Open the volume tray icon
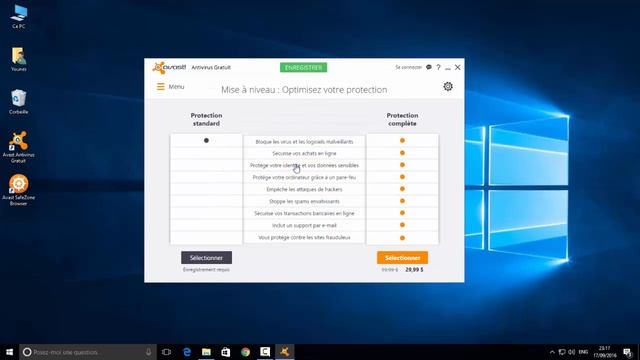 pos(571,352)
